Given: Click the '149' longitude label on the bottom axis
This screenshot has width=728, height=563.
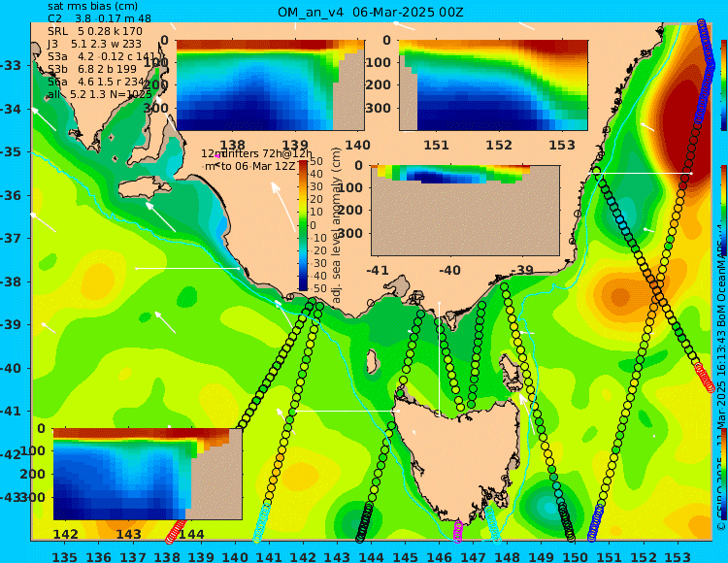Looking at the screenshot, I should [x=542, y=556].
